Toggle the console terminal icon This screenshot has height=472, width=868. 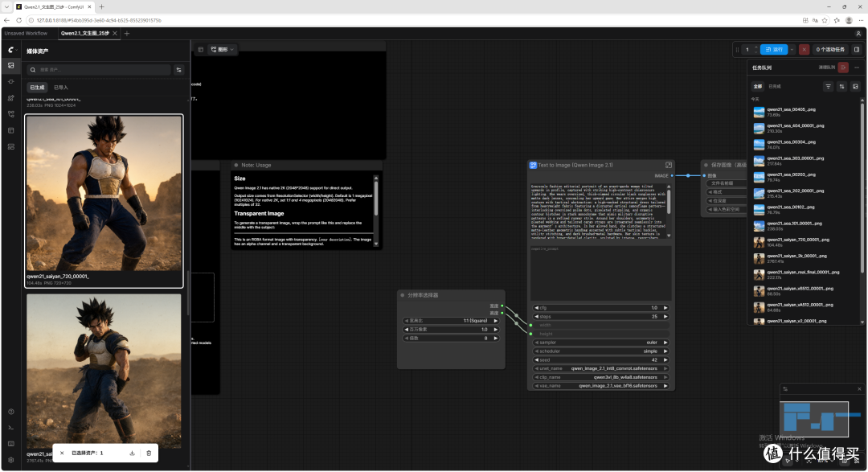click(10, 428)
